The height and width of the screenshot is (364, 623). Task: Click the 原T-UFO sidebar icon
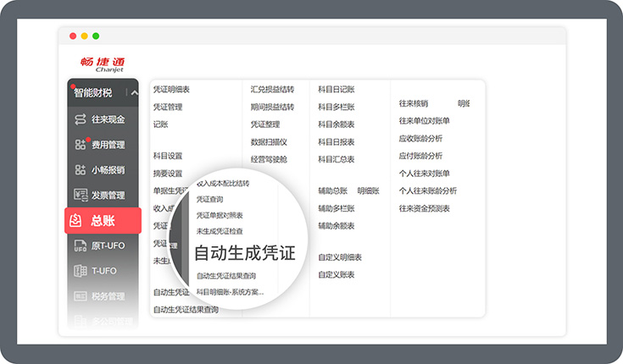tap(81, 246)
